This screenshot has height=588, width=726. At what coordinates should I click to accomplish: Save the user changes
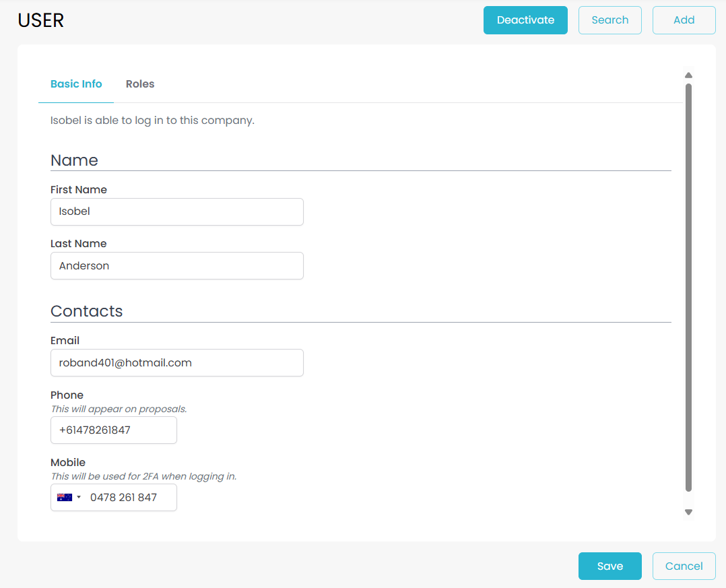(609, 566)
